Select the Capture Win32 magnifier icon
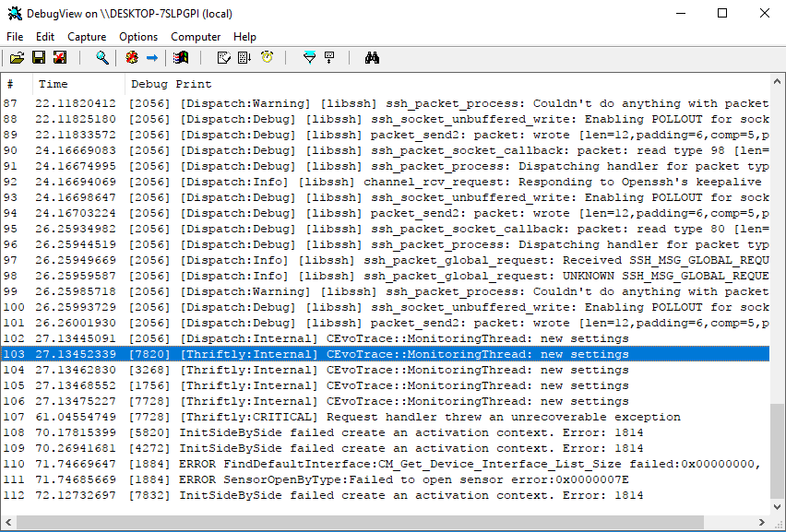 click(x=101, y=56)
